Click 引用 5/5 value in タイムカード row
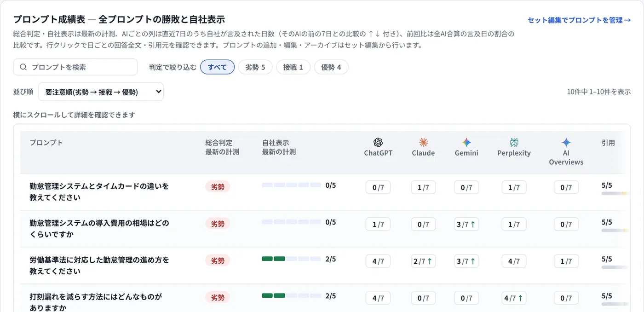This screenshot has width=644, height=312. click(607, 185)
